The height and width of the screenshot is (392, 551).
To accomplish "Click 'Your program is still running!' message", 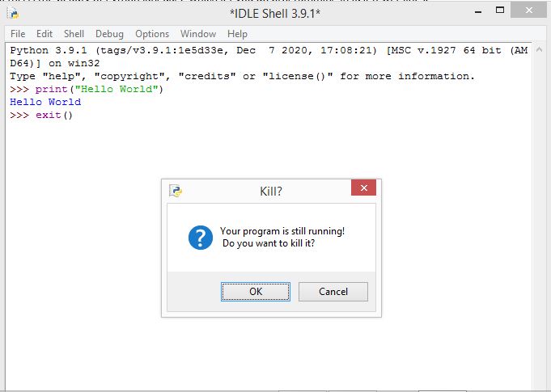I will coord(282,231).
